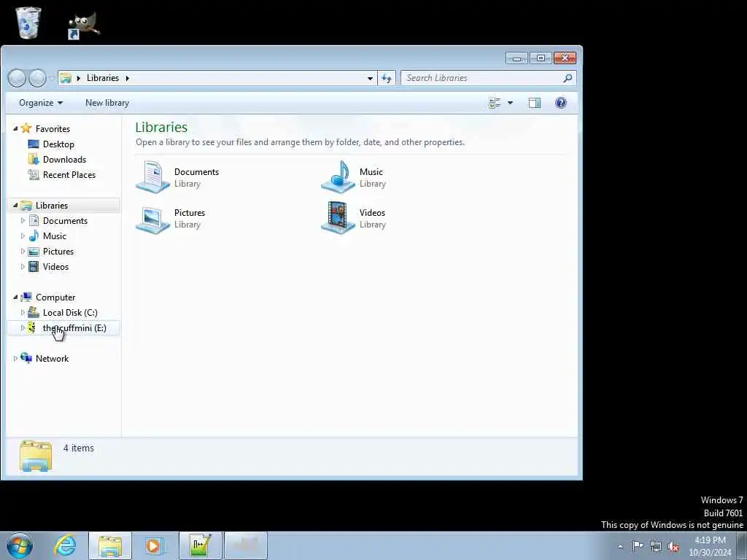Select Libraries in the navigation pane

pyautogui.click(x=52, y=205)
